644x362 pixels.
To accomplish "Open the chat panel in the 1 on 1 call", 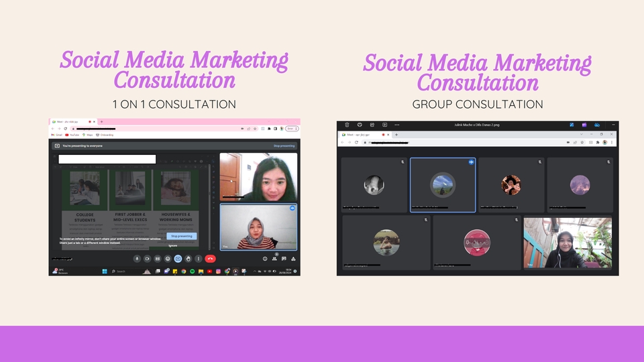I will [x=284, y=259].
